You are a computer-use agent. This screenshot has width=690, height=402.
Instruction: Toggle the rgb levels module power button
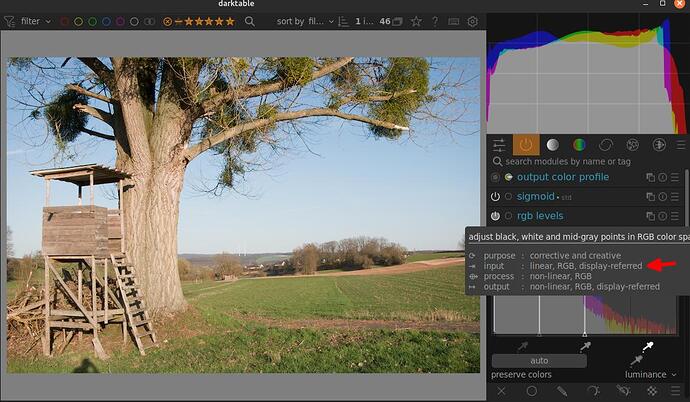495,216
